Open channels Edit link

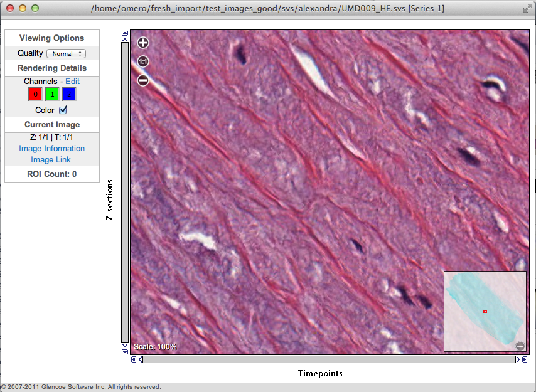(x=73, y=82)
